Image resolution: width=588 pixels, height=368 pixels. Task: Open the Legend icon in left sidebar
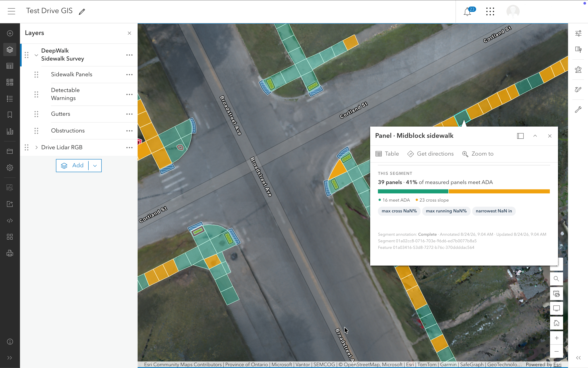coord(10,99)
